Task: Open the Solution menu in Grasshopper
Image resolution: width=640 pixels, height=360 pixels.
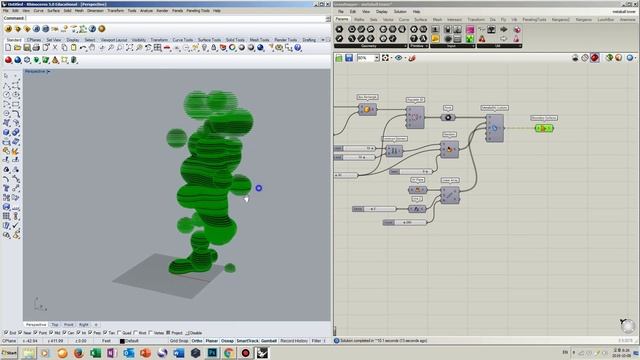Action: pyautogui.click(x=400, y=12)
